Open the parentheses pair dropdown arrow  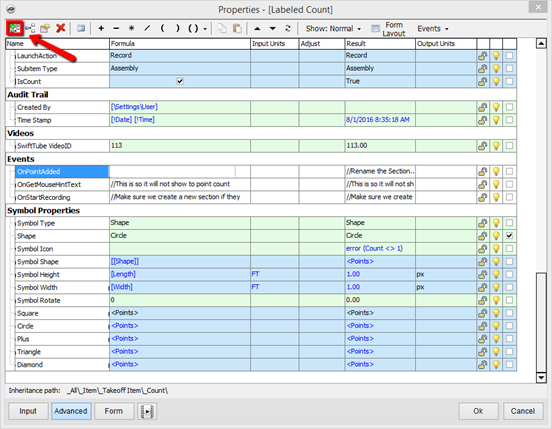[x=205, y=29]
